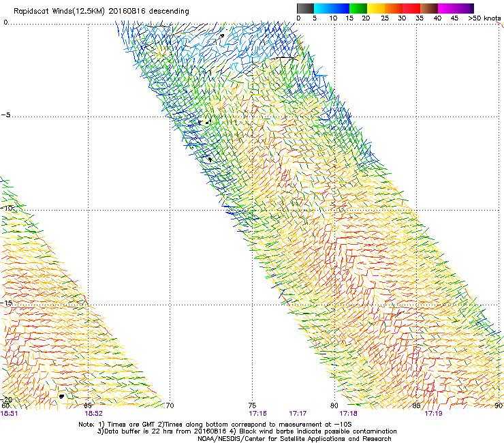Click the 18:52 time label
This screenshot has width=504, height=443.
click(93, 414)
